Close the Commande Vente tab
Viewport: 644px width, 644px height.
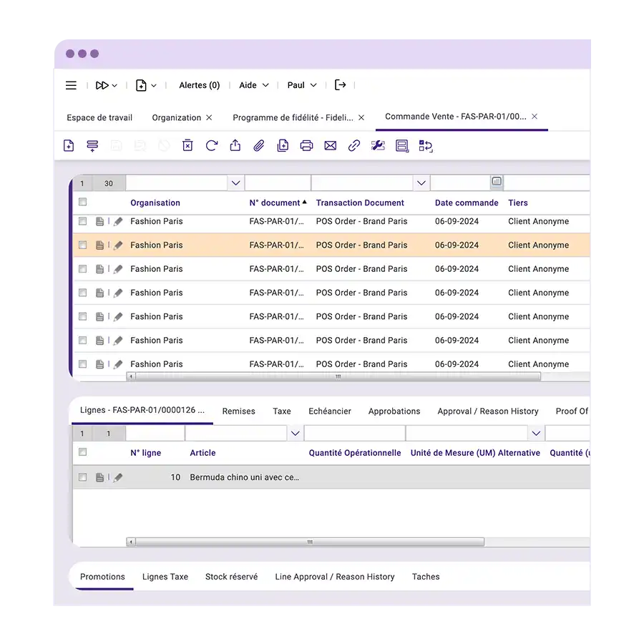(535, 116)
